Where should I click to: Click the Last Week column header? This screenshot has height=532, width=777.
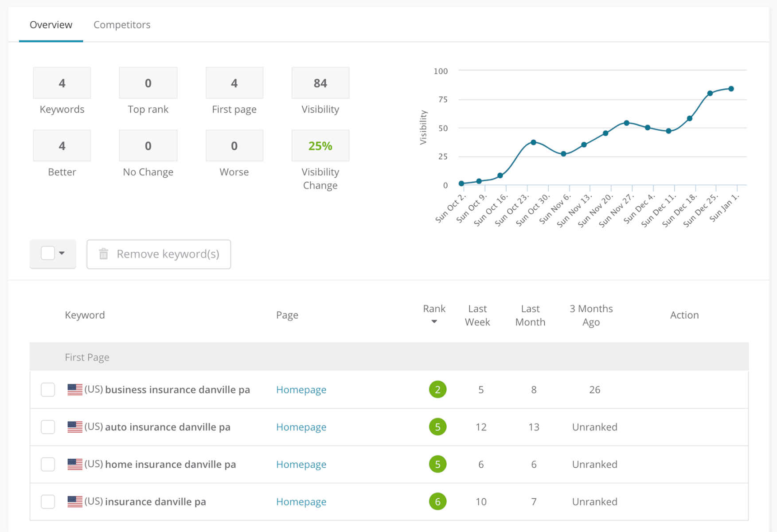(x=477, y=315)
